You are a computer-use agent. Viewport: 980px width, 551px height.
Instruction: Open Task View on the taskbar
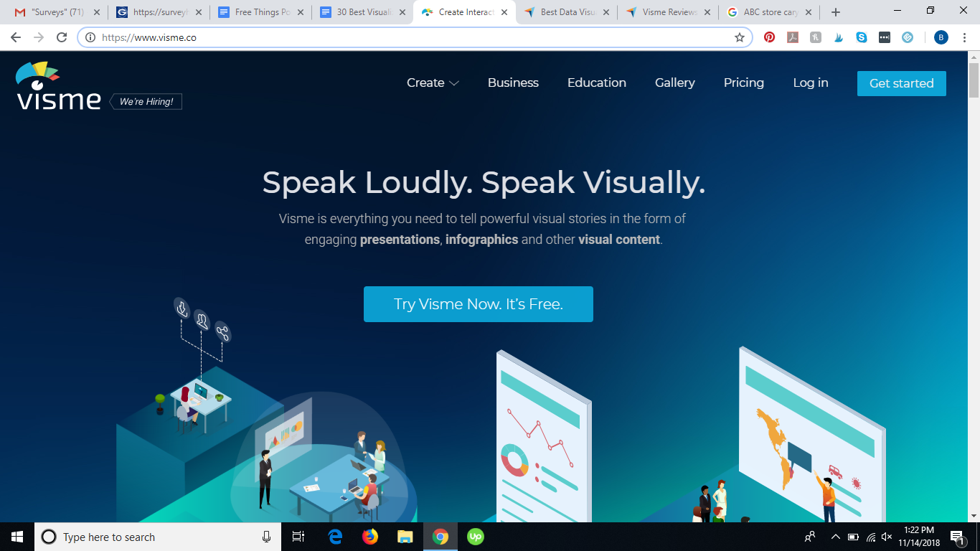click(x=298, y=537)
